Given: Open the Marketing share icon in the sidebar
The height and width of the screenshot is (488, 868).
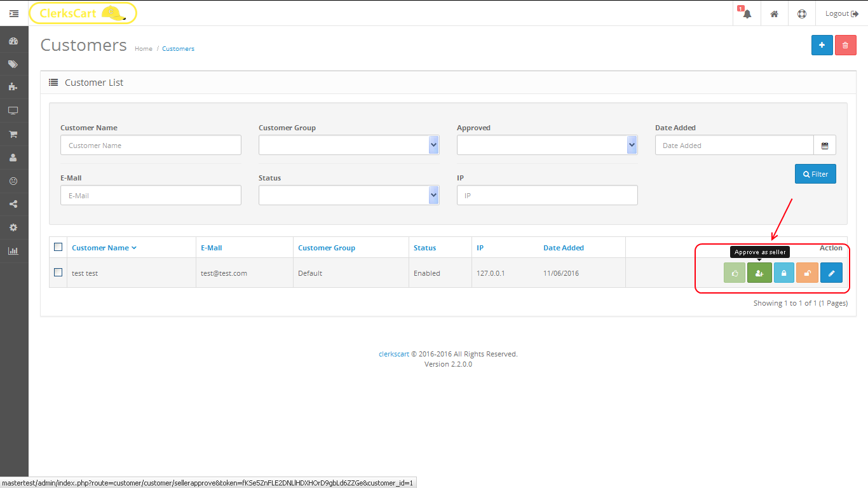Looking at the screenshot, I should coord(13,204).
